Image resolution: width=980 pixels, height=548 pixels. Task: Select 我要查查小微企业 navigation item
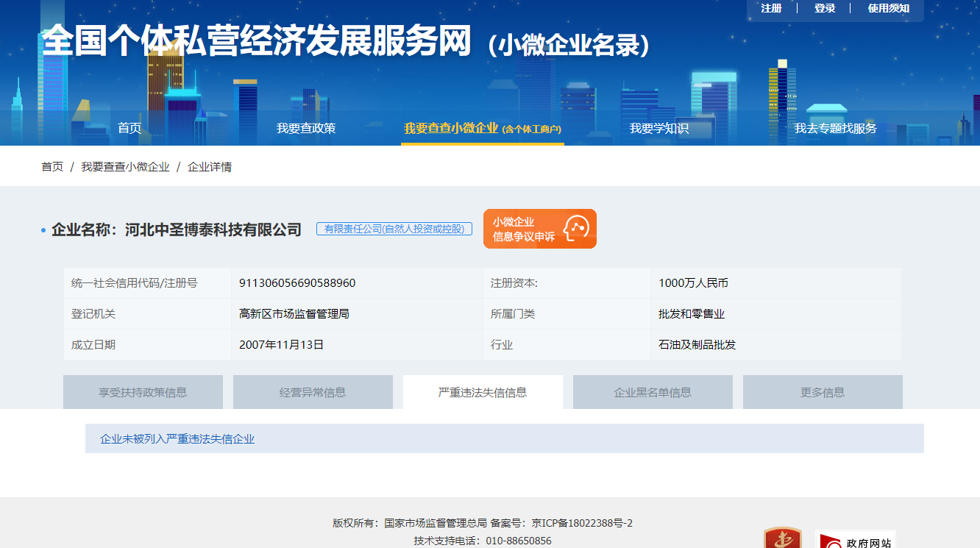pos(483,128)
